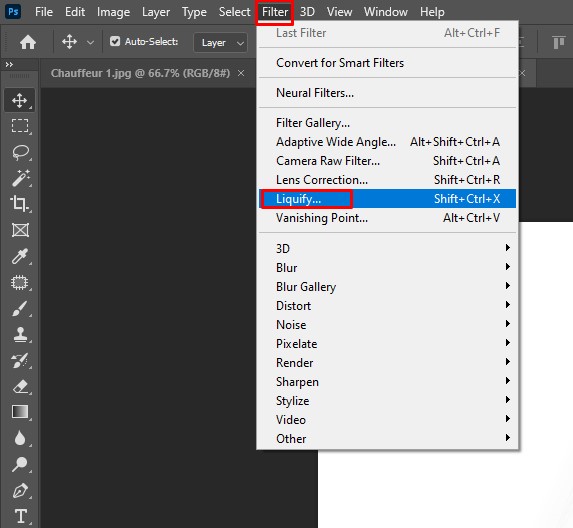Open the Window menu
The height and width of the screenshot is (528, 573).
386,12
